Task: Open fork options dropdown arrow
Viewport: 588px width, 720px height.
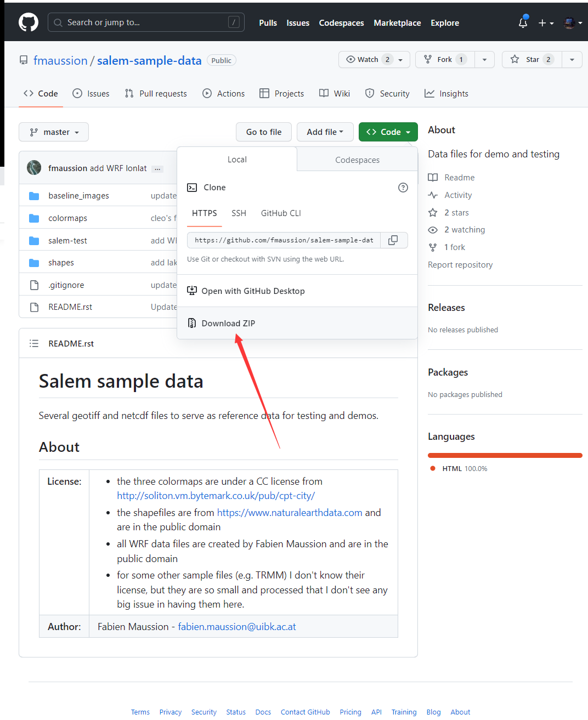Action: click(484, 59)
